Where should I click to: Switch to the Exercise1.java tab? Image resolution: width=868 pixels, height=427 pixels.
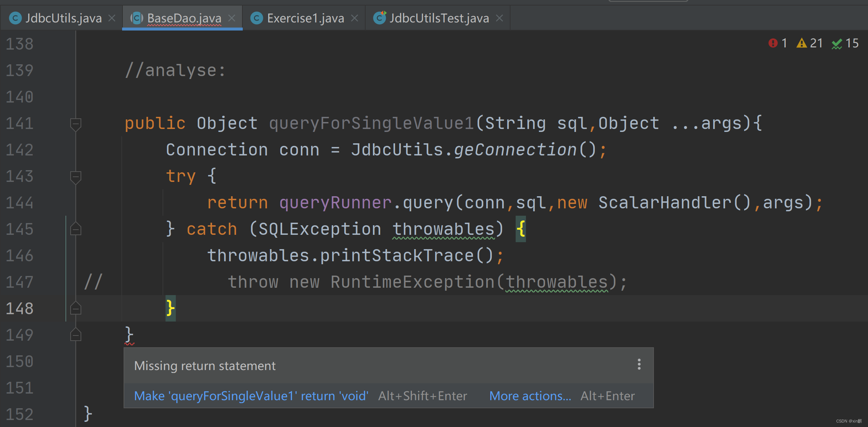tap(305, 18)
